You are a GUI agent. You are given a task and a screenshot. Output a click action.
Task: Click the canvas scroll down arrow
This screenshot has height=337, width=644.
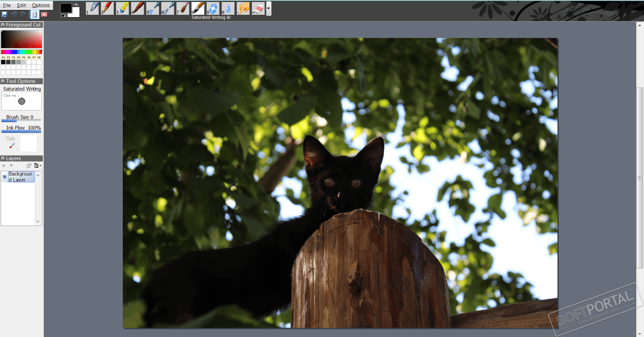[640, 334]
